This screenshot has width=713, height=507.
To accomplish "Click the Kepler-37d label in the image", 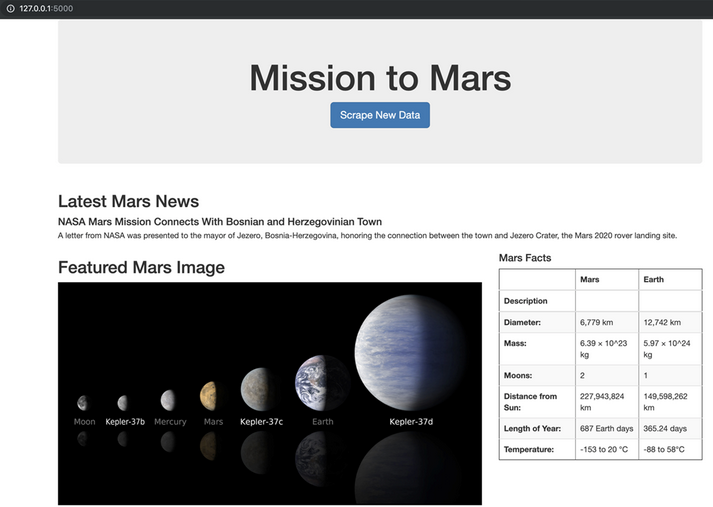I will [411, 422].
